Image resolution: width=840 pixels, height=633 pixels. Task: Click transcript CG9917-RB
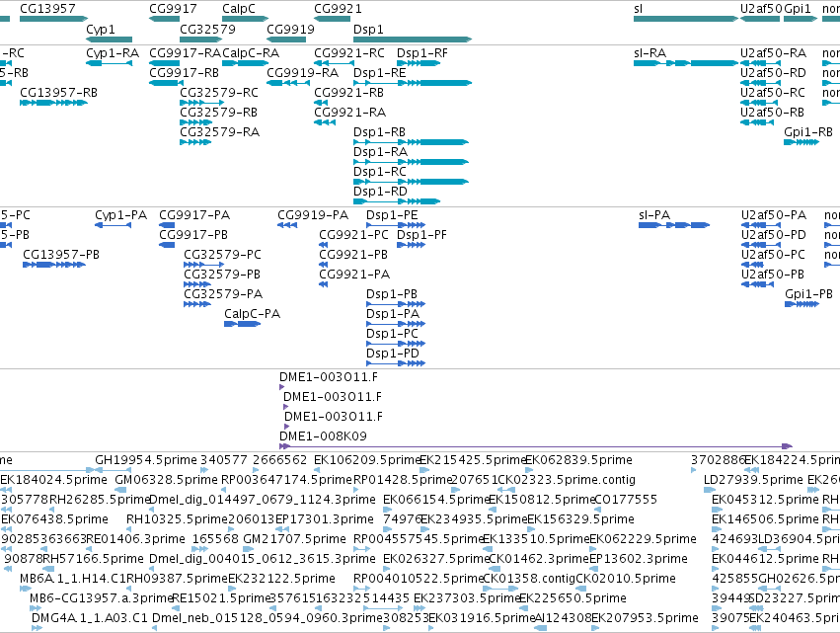pyautogui.click(x=167, y=83)
